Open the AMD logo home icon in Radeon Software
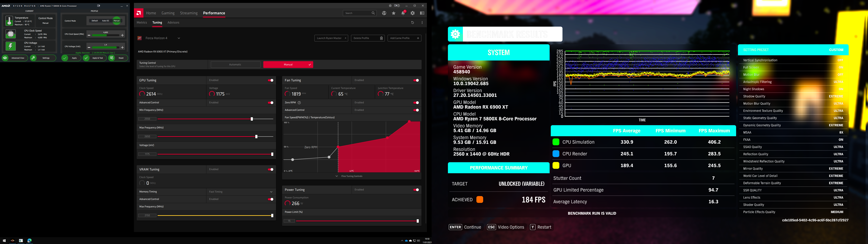 tap(139, 13)
